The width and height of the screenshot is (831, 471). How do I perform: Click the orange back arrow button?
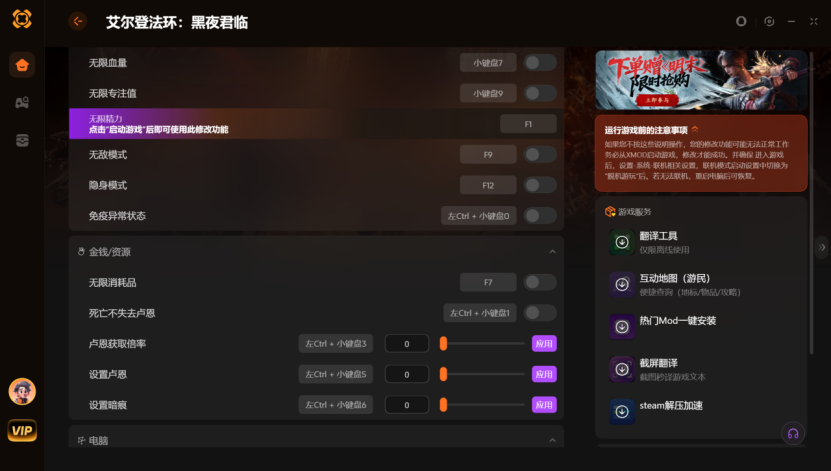point(78,21)
